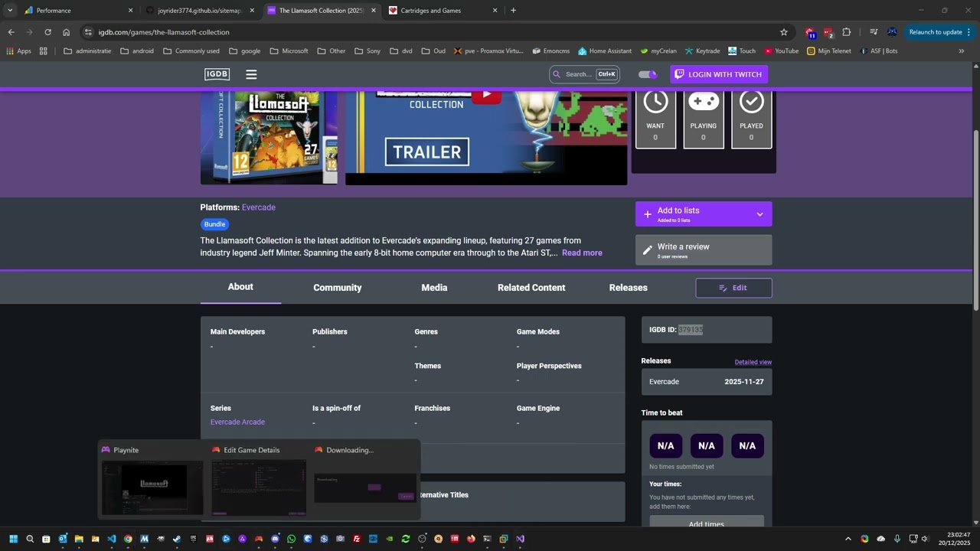Open a new browser tab
The image size is (980, 551).
click(x=513, y=11)
